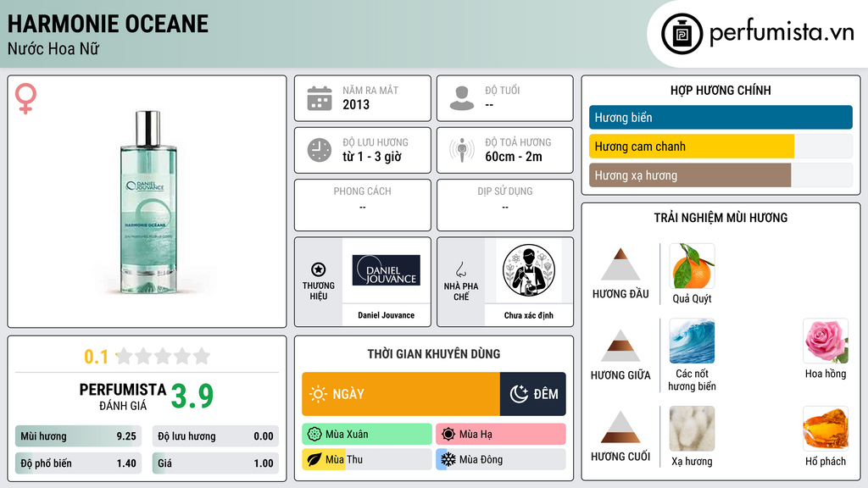Screen dimensions: 868x488
Task: Click the Nước Hoa Nữ subtitle
Action: tap(53, 48)
